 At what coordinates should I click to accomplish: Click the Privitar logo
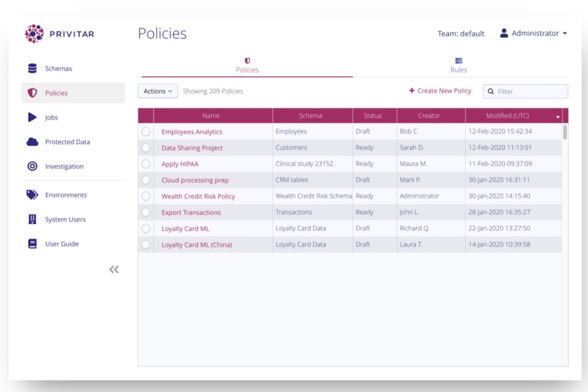tap(33, 33)
